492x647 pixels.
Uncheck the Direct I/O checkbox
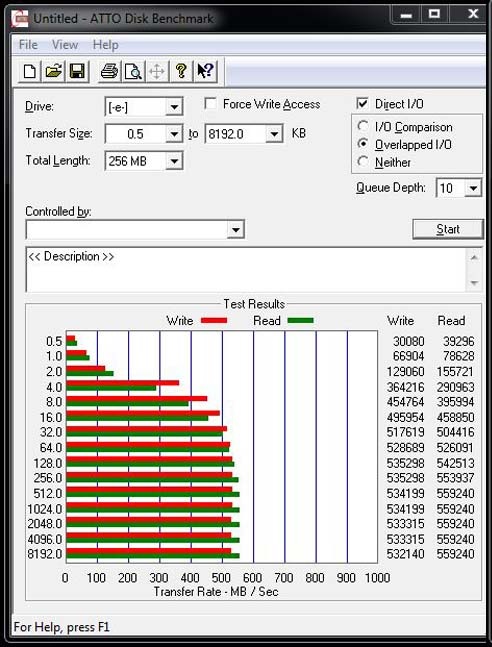pos(362,104)
